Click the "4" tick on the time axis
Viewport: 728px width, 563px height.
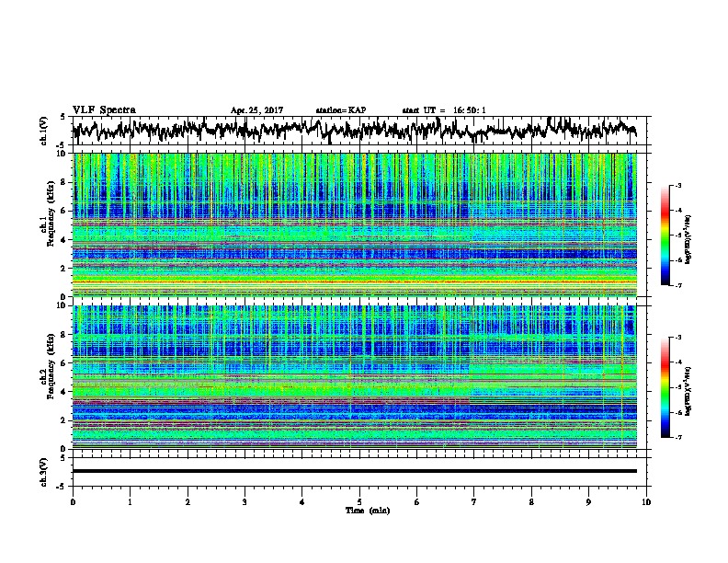[302, 502]
